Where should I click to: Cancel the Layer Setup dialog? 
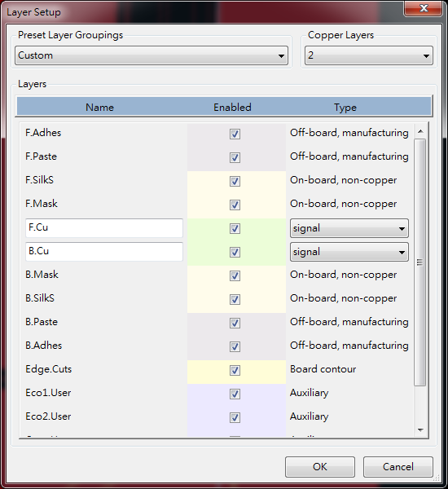click(x=398, y=467)
